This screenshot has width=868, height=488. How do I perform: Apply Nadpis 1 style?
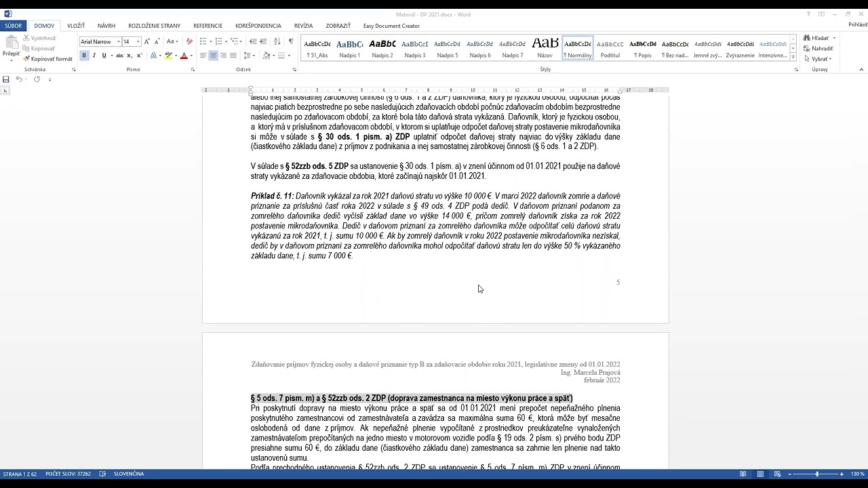click(x=350, y=47)
